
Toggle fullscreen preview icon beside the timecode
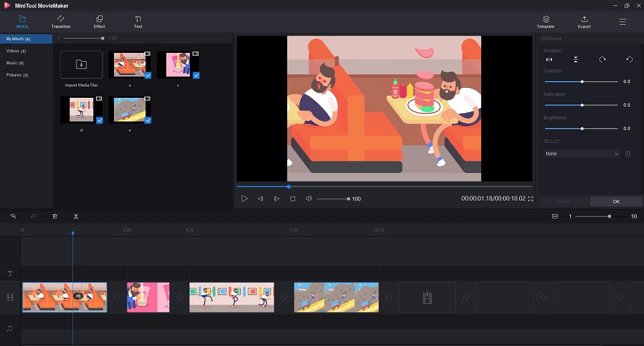(531, 199)
